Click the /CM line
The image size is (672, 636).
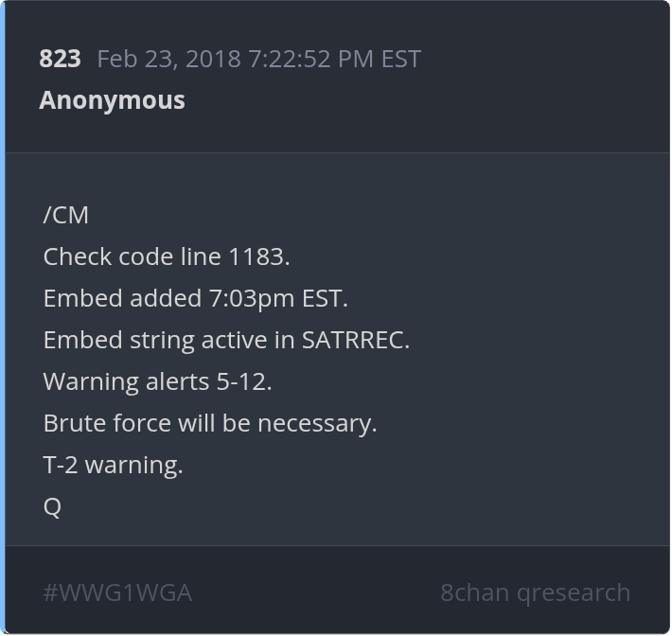coord(66,215)
